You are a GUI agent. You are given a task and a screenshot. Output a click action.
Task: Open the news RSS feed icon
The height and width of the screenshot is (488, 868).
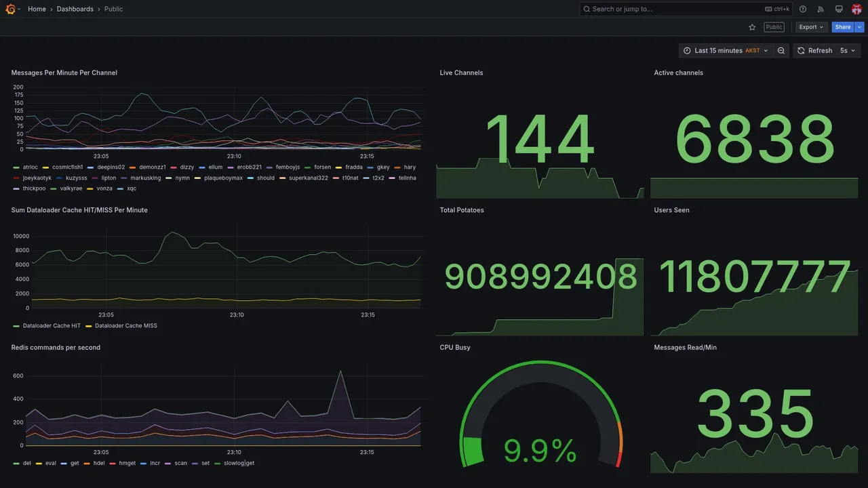pyautogui.click(x=821, y=9)
